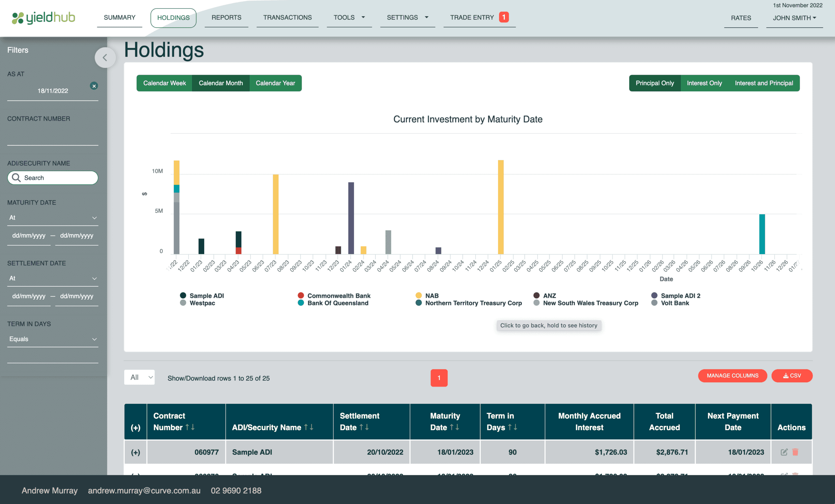Clear the As At date with X icon
This screenshot has height=504, width=835.
pyautogui.click(x=94, y=86)
